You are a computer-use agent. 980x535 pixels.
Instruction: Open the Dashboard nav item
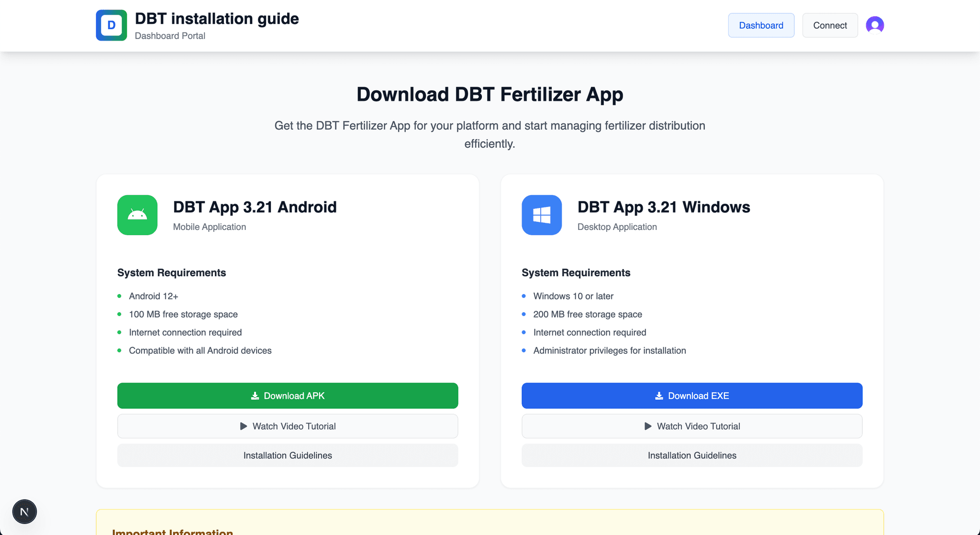(x=761, y=25)
